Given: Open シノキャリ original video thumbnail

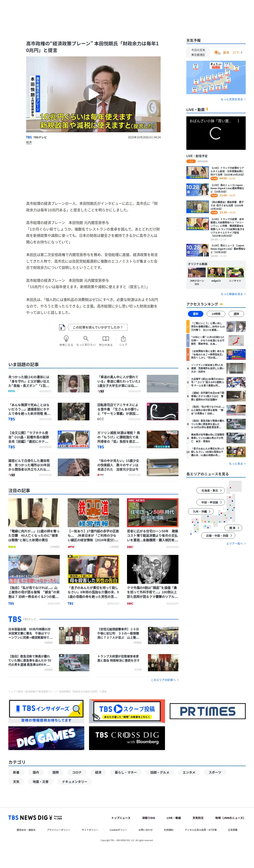Looking at the screenshot, I should point(235,273).
